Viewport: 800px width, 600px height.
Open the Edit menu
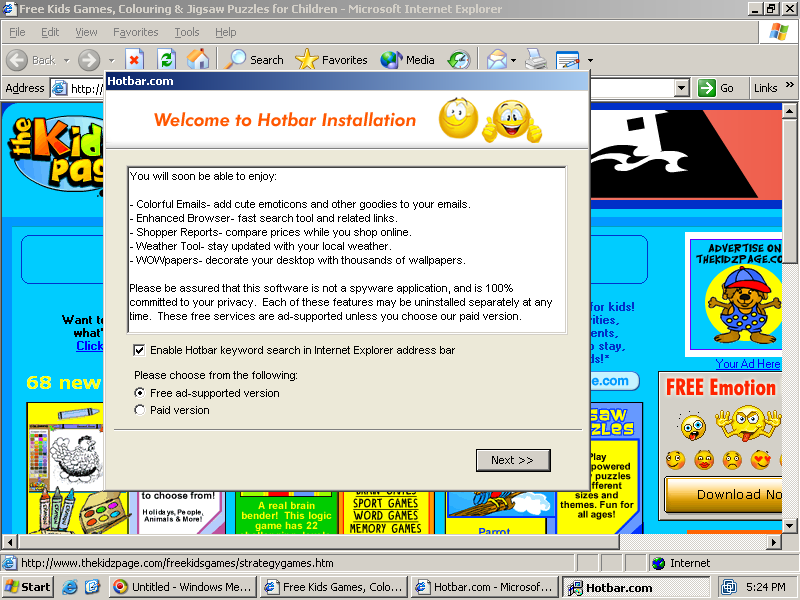click(50, 32)
